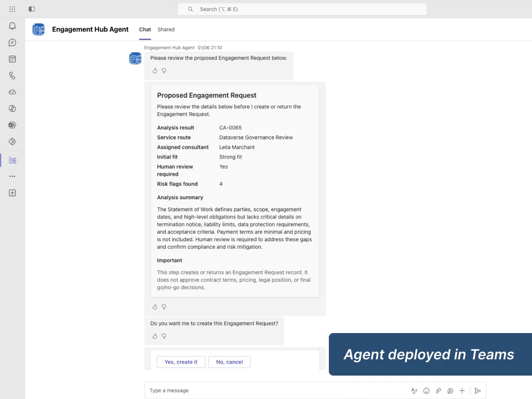This screenshot has height=399, width=532.
Task: Send the message with arrow icon
Action: coord(478,391)
